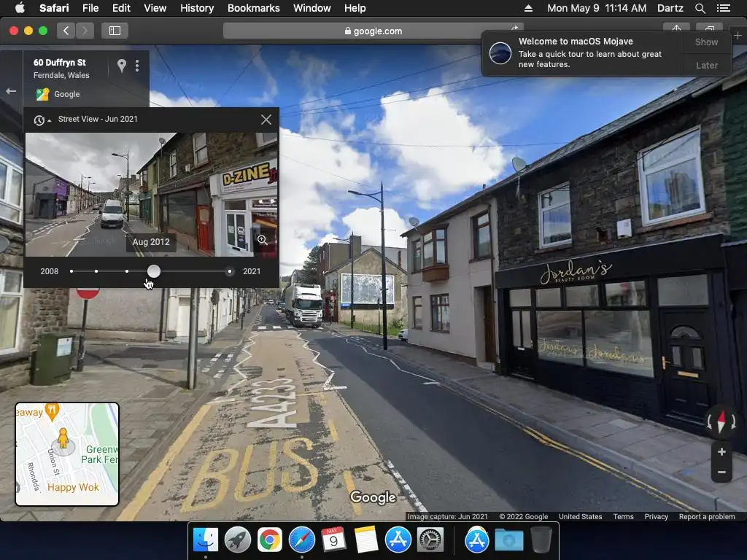Screen dimensions: 747x560
Task: Open the three-dot more options menu
Action: (137, 66)
